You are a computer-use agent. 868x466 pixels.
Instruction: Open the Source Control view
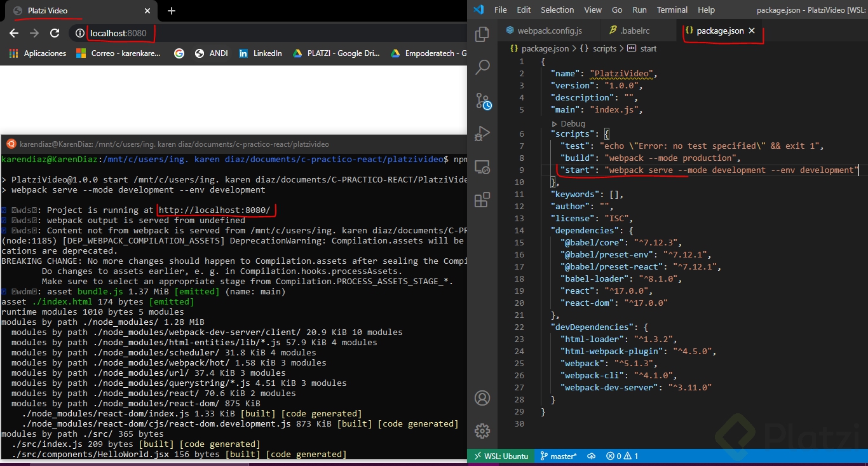[x=482, y=100]
